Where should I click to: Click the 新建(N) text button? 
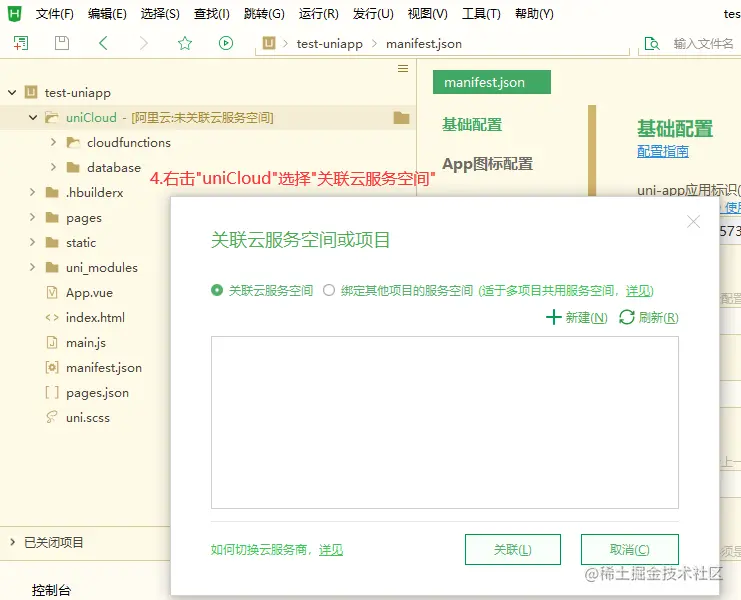point(586,317)
